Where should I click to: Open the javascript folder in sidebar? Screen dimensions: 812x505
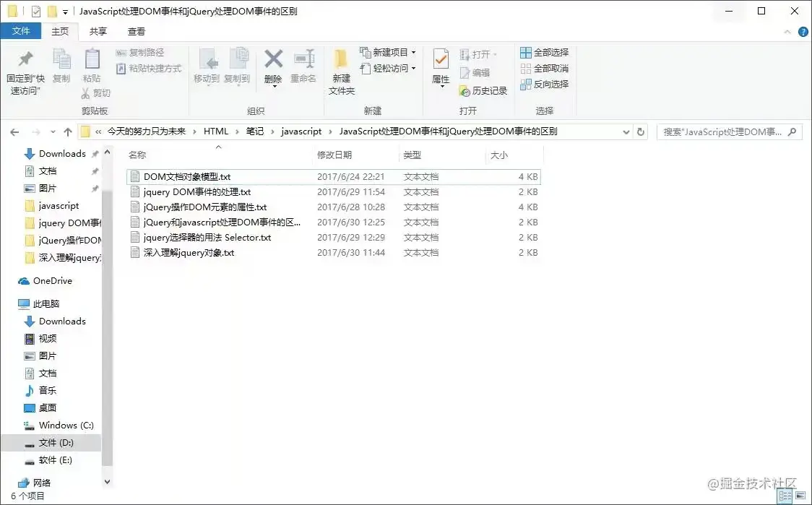tap(59, 206)
